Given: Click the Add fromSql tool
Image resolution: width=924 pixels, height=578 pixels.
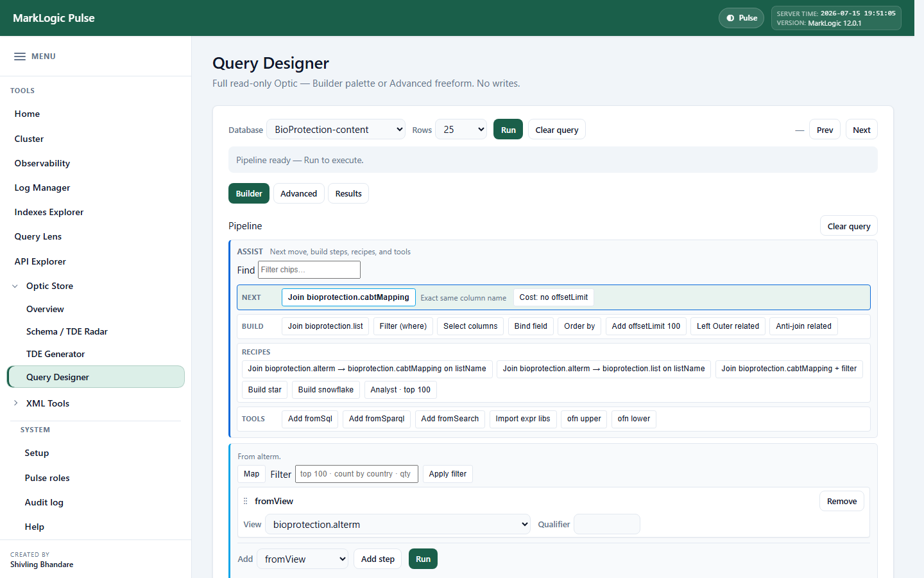Looking at the screenshot, I should coord(310,419).
